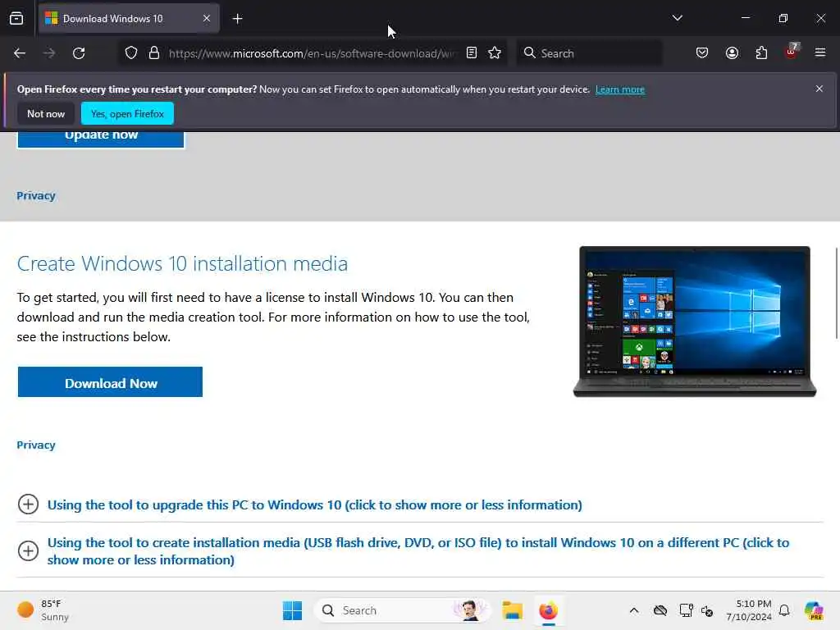The height and width of the screenshot is (630, 840).
Task: Click the Download Now button
Action: coord(111,382)
